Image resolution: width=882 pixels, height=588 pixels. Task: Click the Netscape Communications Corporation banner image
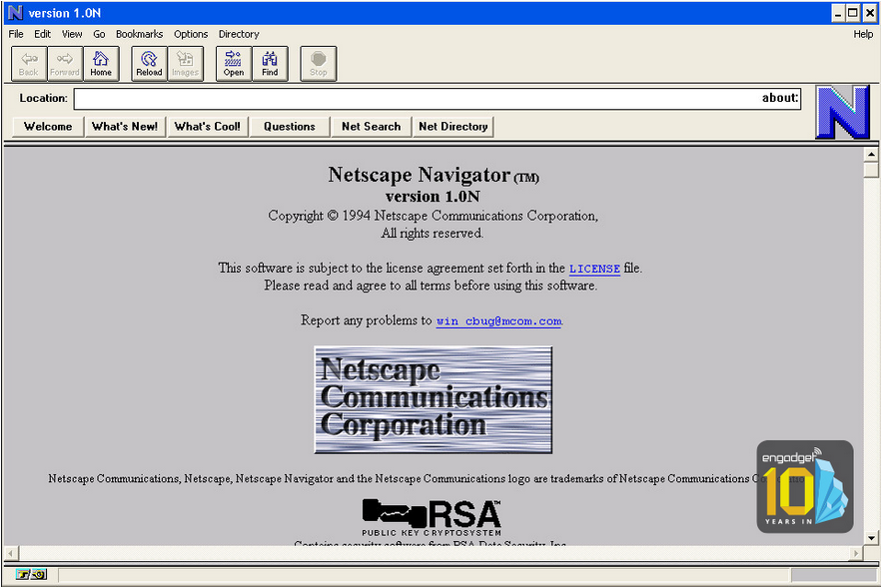click(434, 399)
